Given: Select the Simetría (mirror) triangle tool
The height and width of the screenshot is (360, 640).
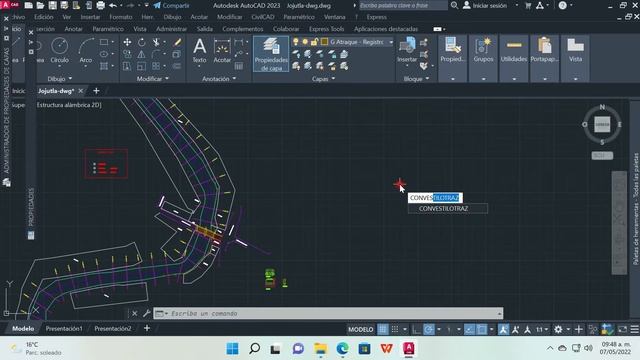Looking at the screenshot, I should (x=142, y=54).
